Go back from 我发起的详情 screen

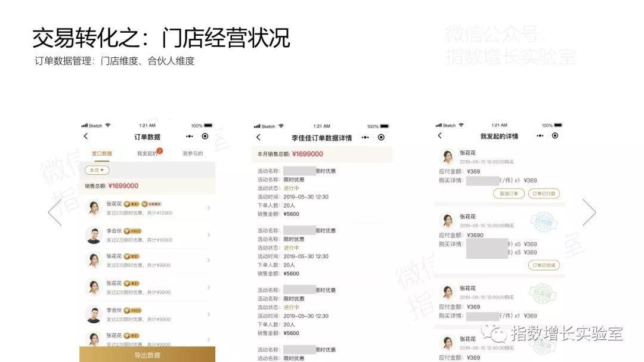pyautogui.click(x=440, y=136)
